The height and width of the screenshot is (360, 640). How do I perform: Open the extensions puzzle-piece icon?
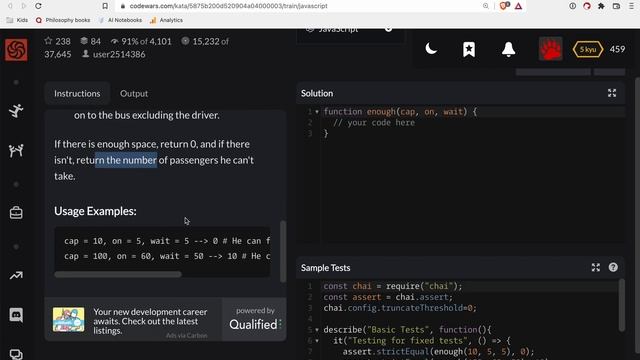[x=601, y=6]
